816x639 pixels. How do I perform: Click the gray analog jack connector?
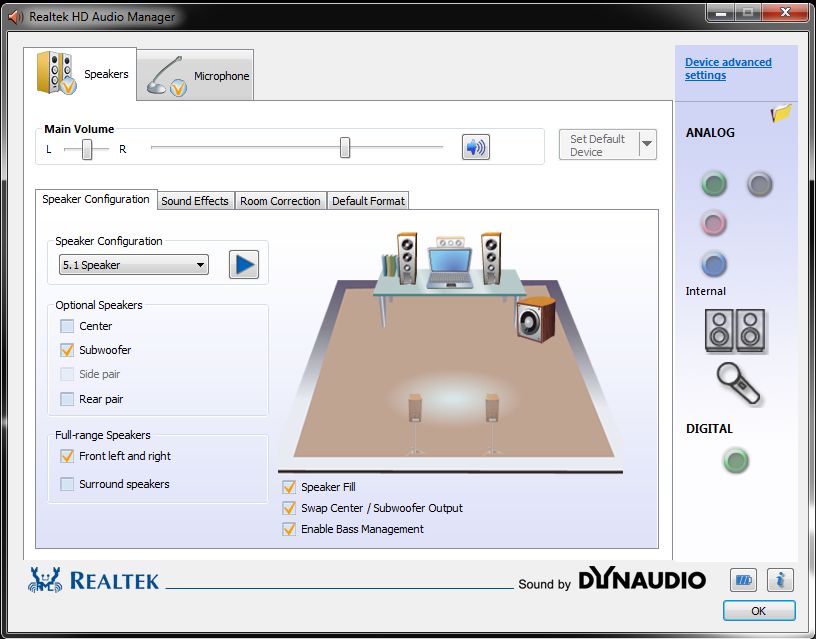click(760, 184)
